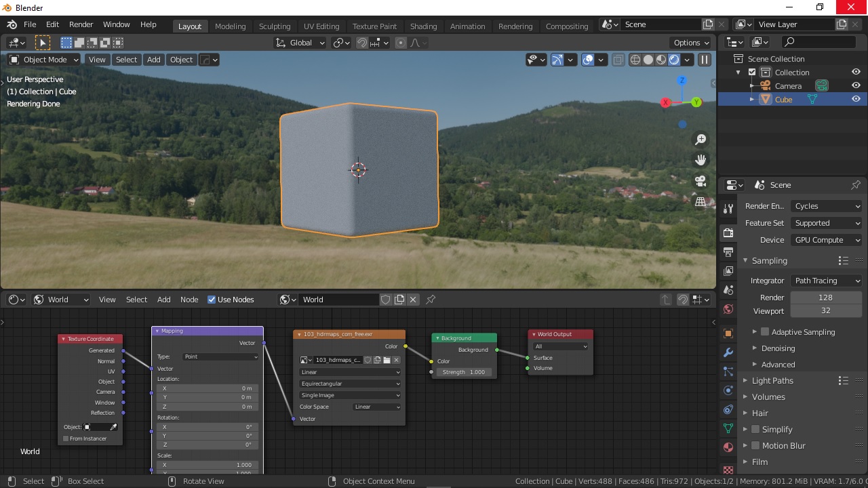Open the Object Constraints tab icon
This screenshot has width=868, height=488.
[728, 409]
